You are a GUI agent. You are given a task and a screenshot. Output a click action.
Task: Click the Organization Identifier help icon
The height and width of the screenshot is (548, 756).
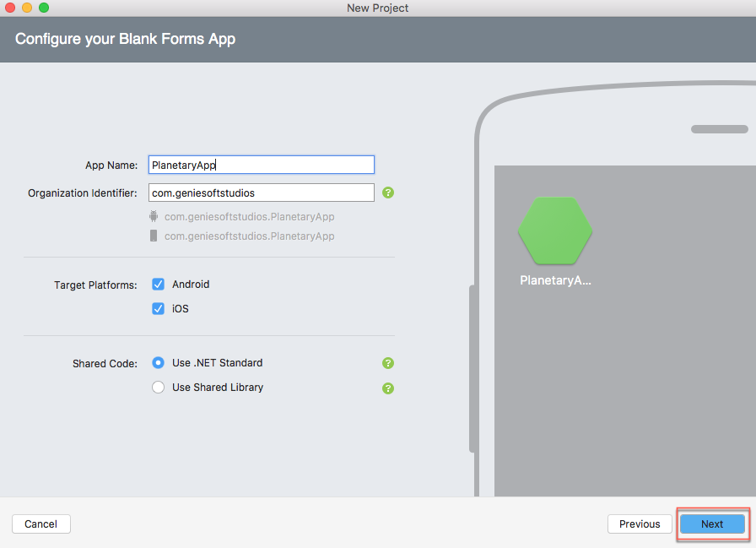click(x=388, y=193)
